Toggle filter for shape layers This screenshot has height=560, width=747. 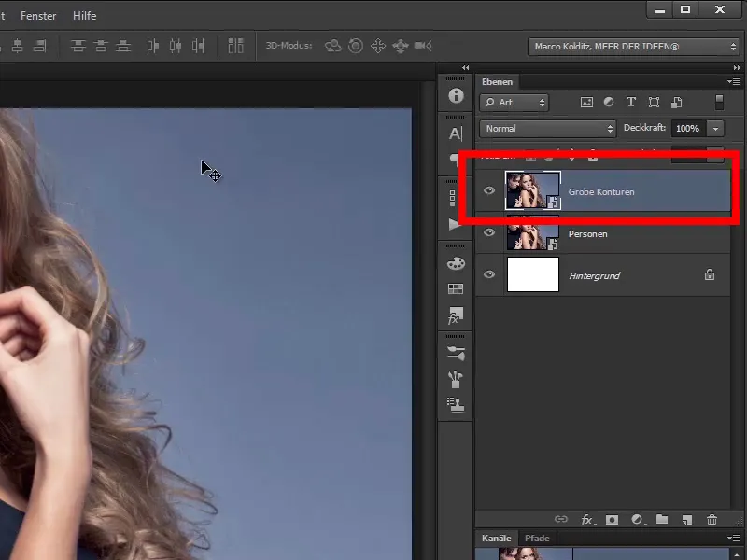(x=654, y=102)
